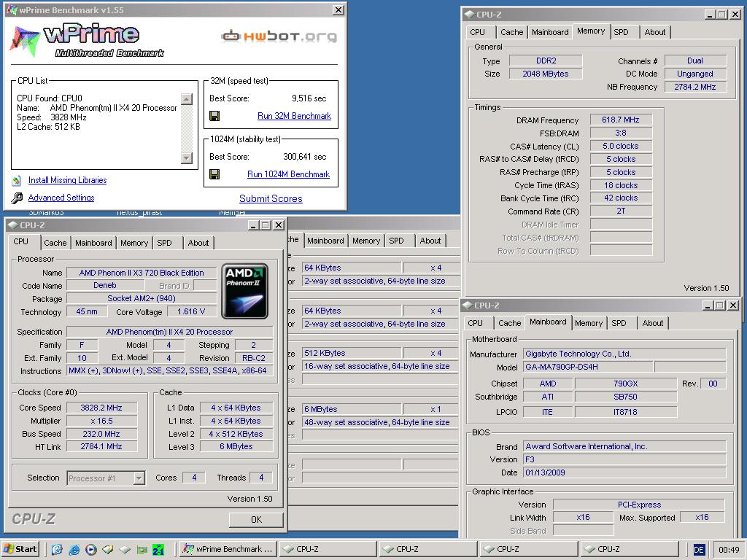Open the Advanced Settings link
The height and width of the screenshot is (560, 747).
click(x=61, y=198)
